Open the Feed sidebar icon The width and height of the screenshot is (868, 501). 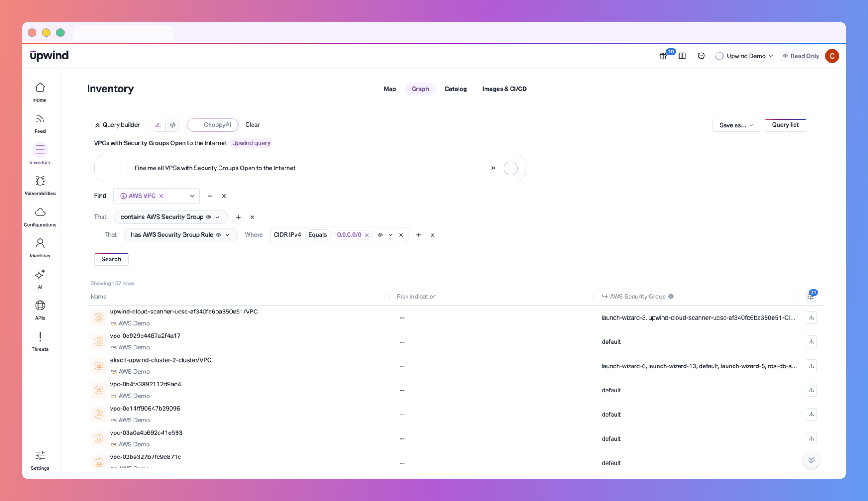40,119
